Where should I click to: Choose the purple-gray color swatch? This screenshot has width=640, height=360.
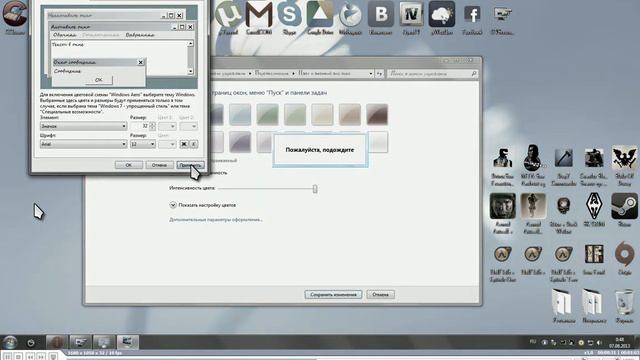[x=240, y=142]
